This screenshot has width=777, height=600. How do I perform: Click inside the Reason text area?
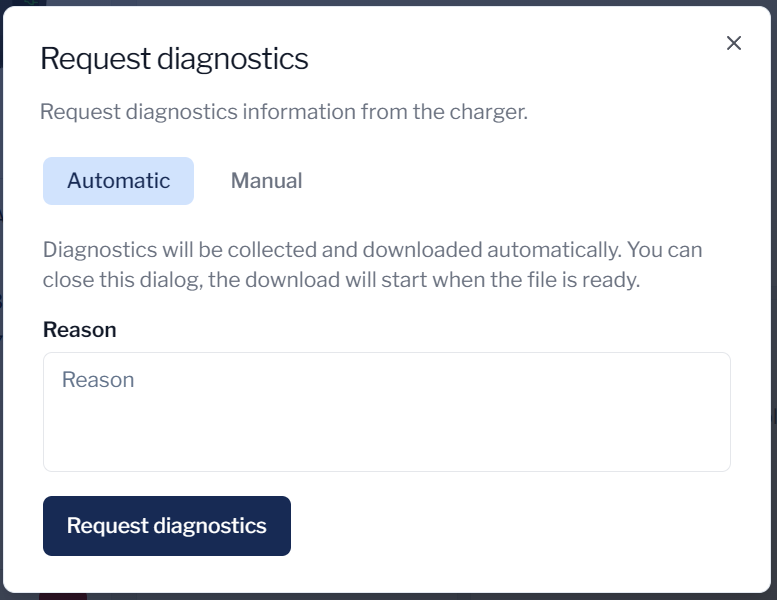tap(386, 411)
